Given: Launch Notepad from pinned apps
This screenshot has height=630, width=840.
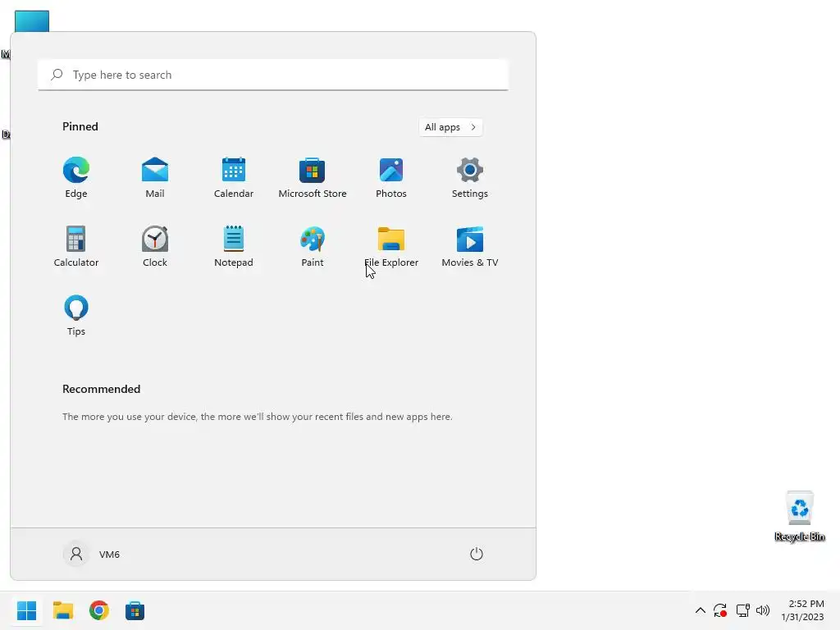Looking at the screenshot, I should click(x=234, y=246).
